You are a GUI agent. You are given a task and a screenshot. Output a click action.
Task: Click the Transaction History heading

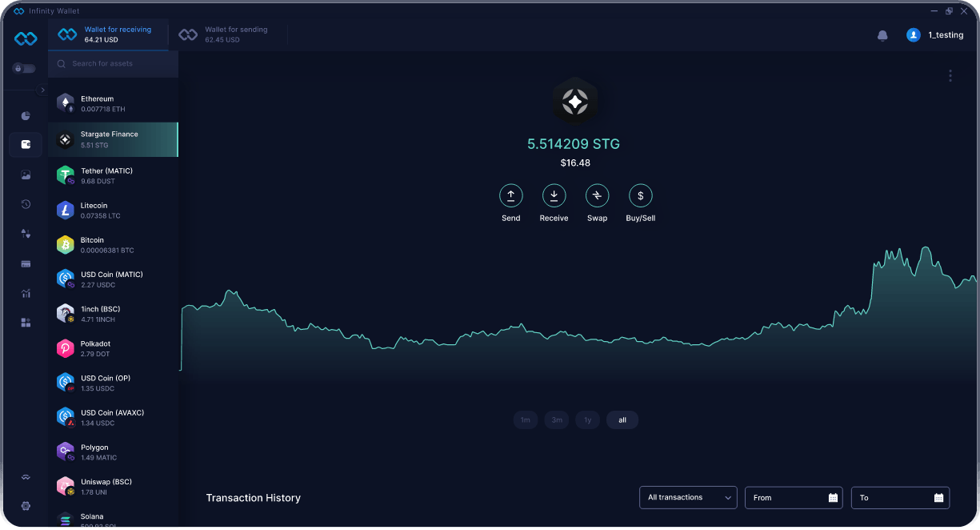click(253, 498)
